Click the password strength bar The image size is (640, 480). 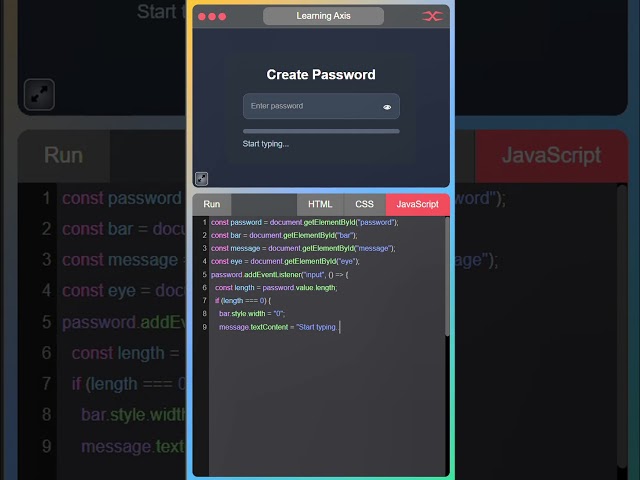point(321,131)
